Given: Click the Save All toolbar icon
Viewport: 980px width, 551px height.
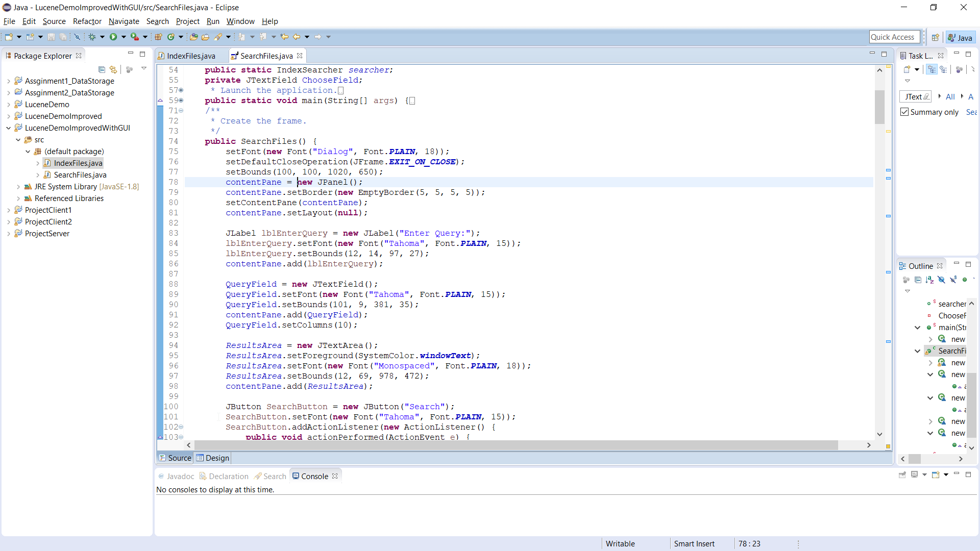Looking at the screenshot, I should point(63,37).
